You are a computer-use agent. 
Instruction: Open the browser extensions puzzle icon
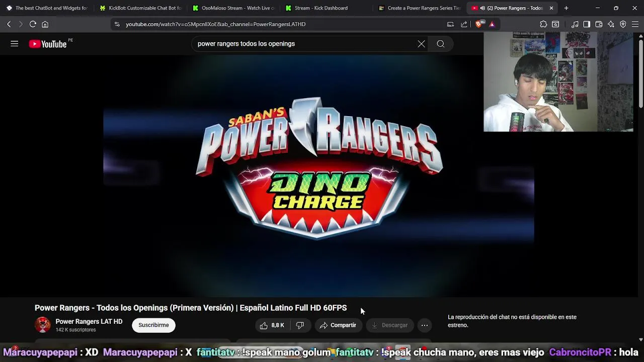543,24
